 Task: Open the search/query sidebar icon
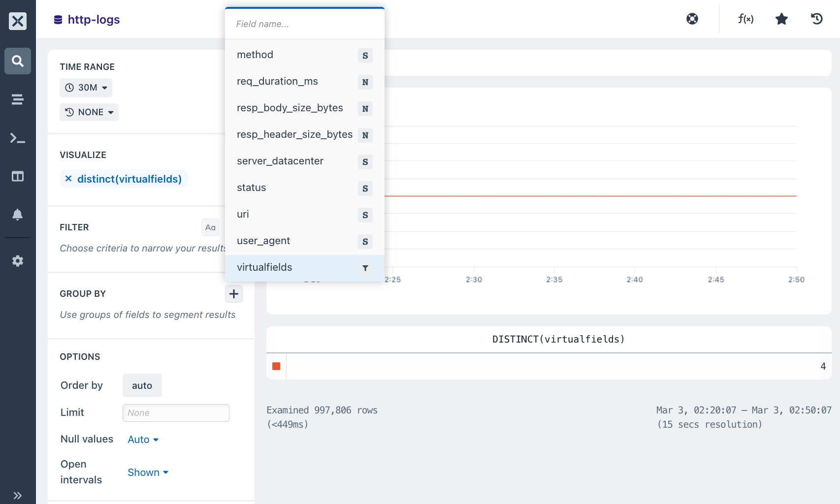(x=18, y=61)
